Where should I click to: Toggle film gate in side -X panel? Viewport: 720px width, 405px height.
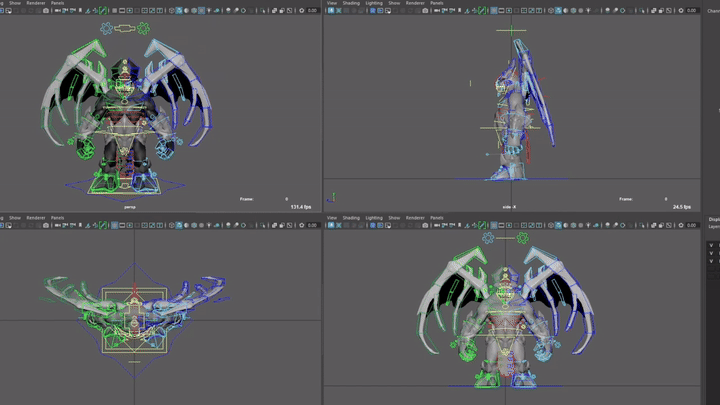[x=501, y=10]
